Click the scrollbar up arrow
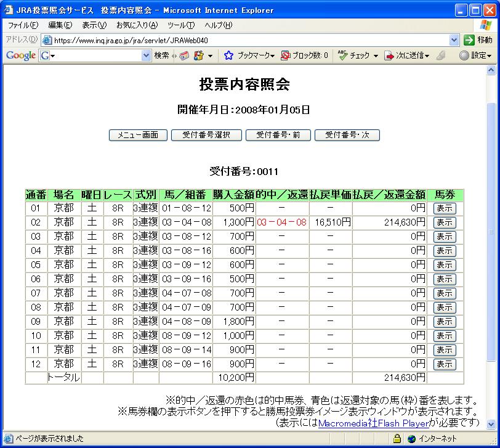Image resolution: width=500 pixels, height=448 pixels. (491, 70)
